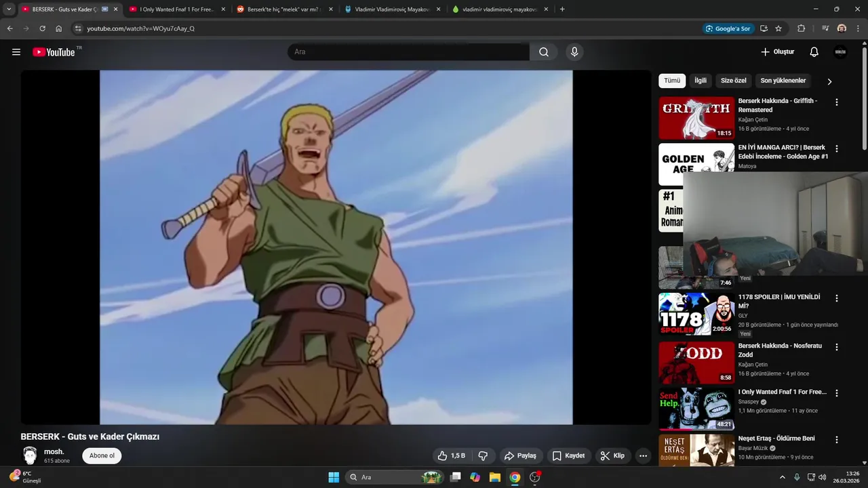Click the Google'a Sor button
This screenshot has height=488, width=868.
729,28
